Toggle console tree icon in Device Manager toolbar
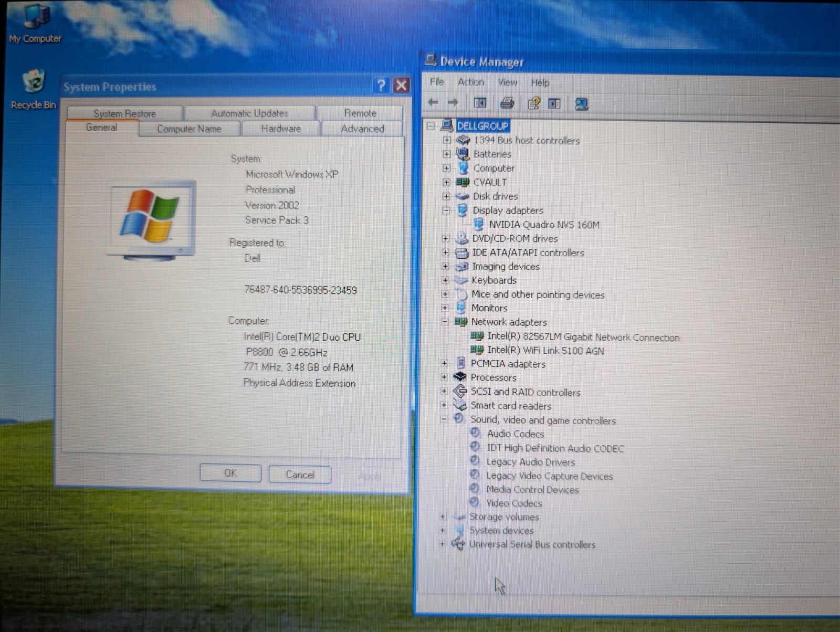 coord(480,103)
